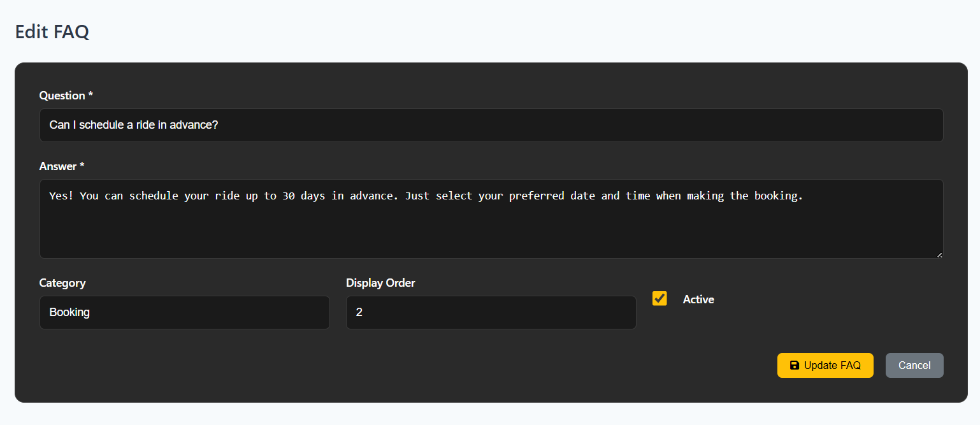
Task: Select the Category field showing Booking
Action: tap(184, 312)
